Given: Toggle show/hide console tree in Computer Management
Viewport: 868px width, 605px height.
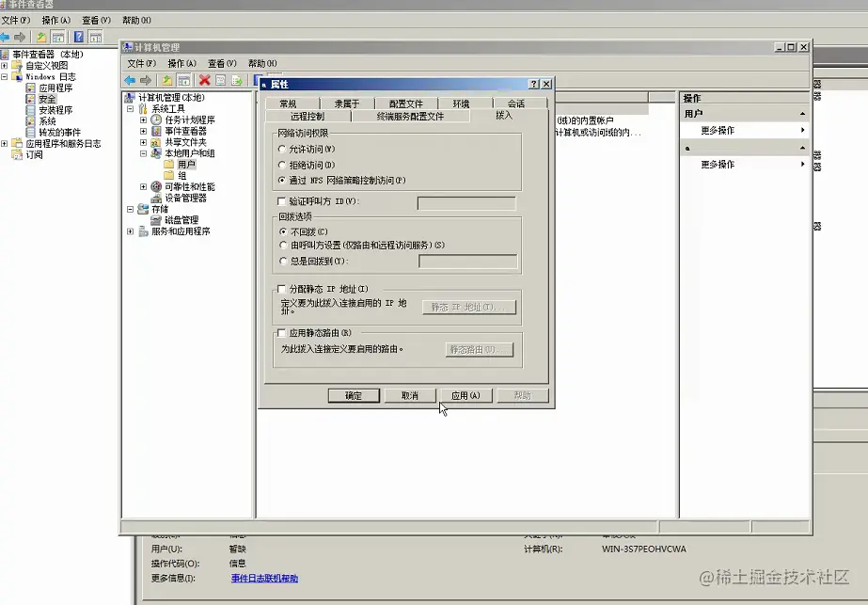Looking at the screenshot, I should pos(183,80).
